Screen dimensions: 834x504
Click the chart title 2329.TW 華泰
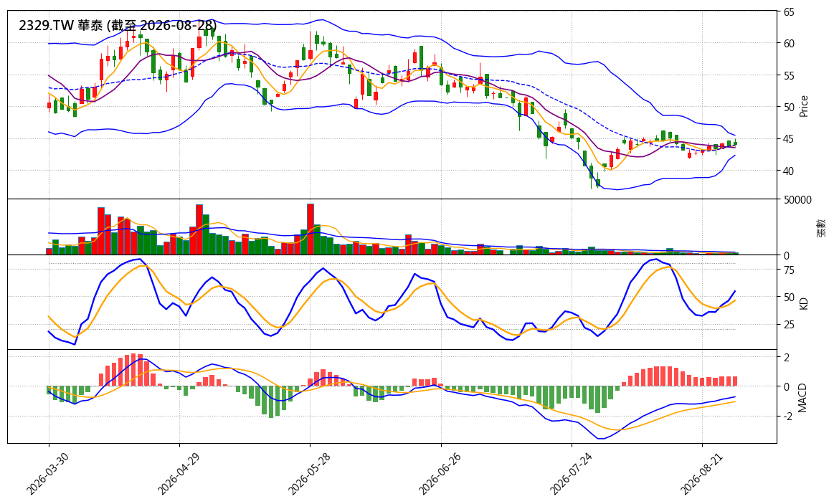(x=61, y=25)
